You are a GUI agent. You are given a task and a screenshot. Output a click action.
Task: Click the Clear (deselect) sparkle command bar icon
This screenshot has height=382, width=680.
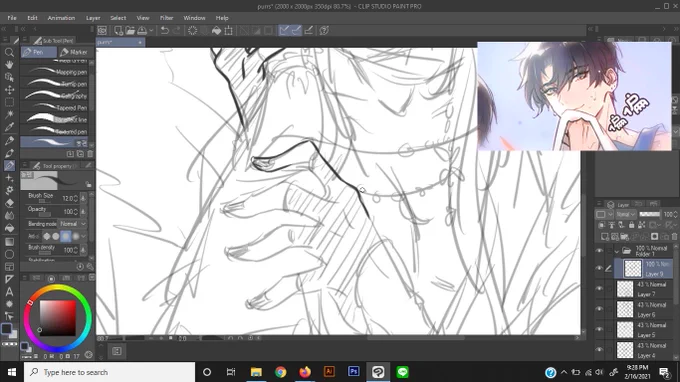[x=193, y=30]
